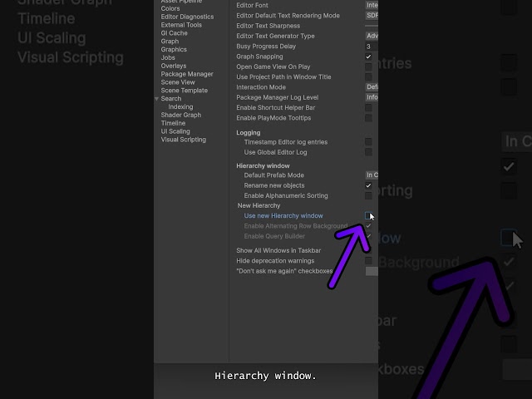This screenshot has height=399, width=532.
Task: Open Package Manager preferences
Action: (x=187, y=74)
